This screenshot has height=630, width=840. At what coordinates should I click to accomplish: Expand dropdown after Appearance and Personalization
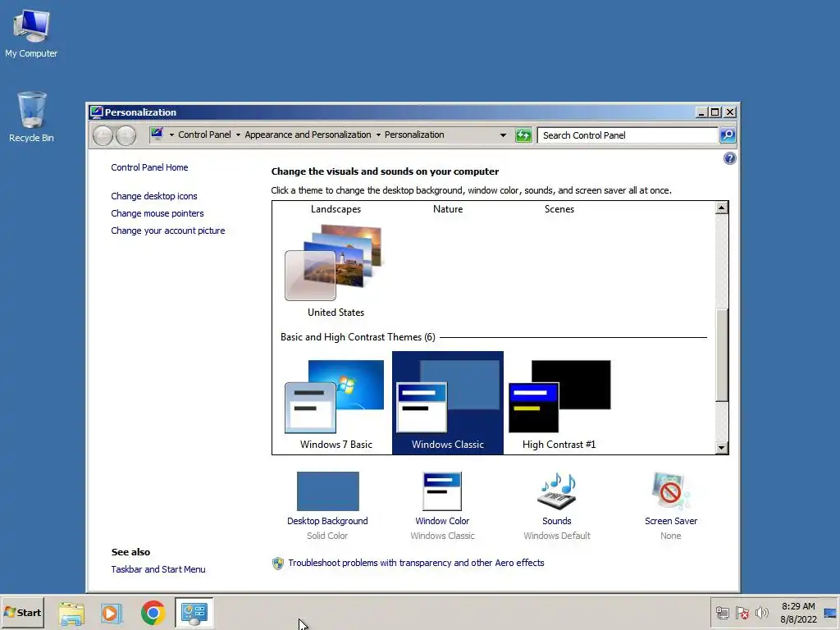coord(378,135)
